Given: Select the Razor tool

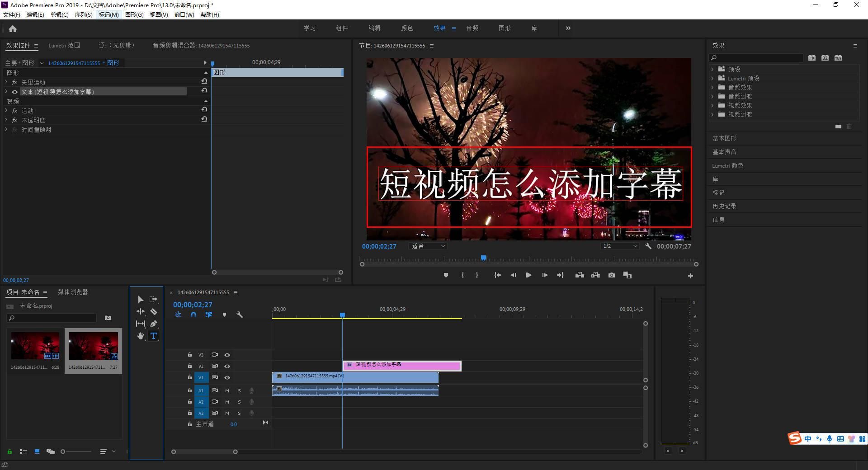Looking at the screenshot, I should pyautogui.click(x=153, y=311).
